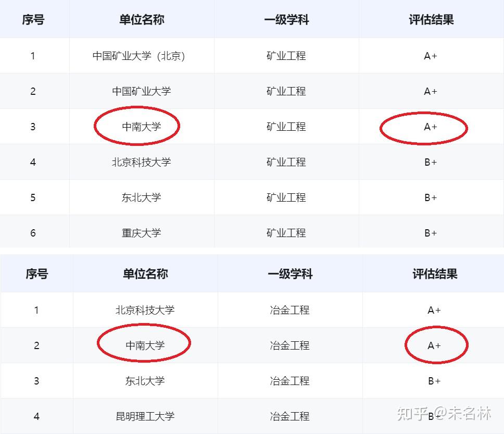
Task: Click the 序号 header of the bottom table
Action: [36, 274]
